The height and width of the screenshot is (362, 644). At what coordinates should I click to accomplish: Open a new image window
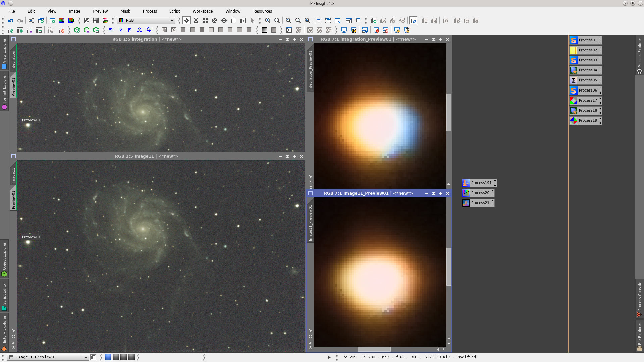52,20
